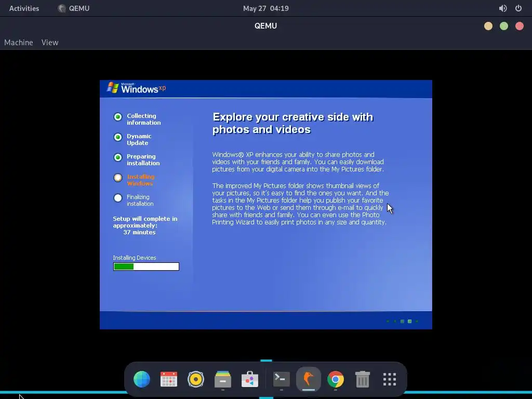Click "Explore your creative side" heading
This screenshot has height=399, width=532.
click(x=293, y=123)
